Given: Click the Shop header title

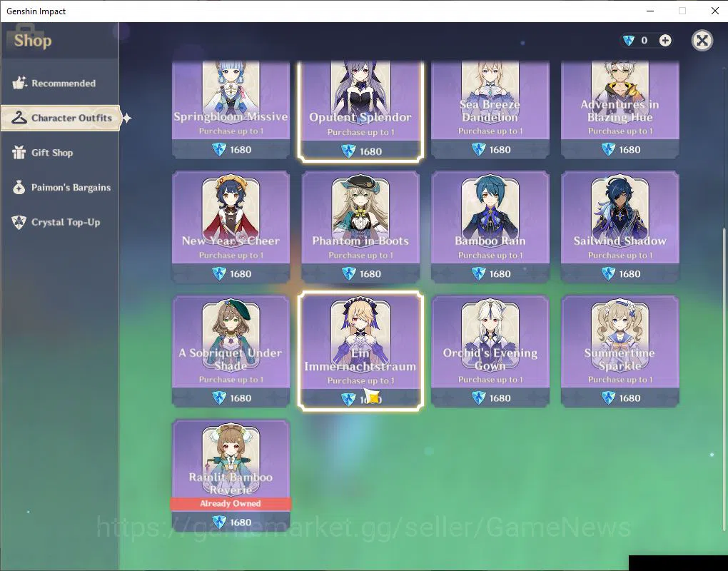Looking at the screenshot, I should click(x=33, y=41).
